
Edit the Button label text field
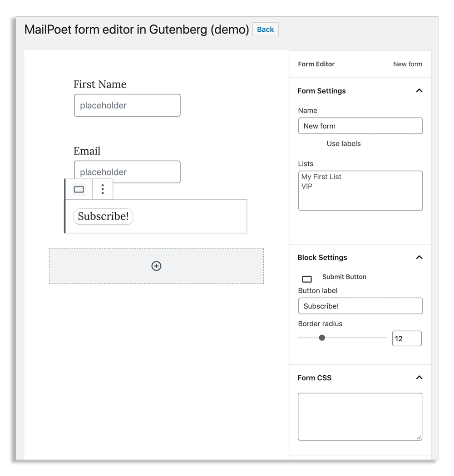360,306
